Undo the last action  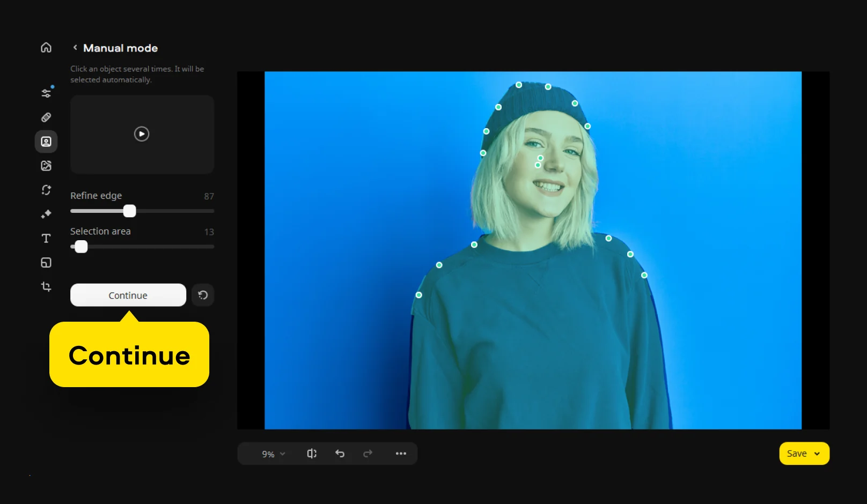pos(340,454)
